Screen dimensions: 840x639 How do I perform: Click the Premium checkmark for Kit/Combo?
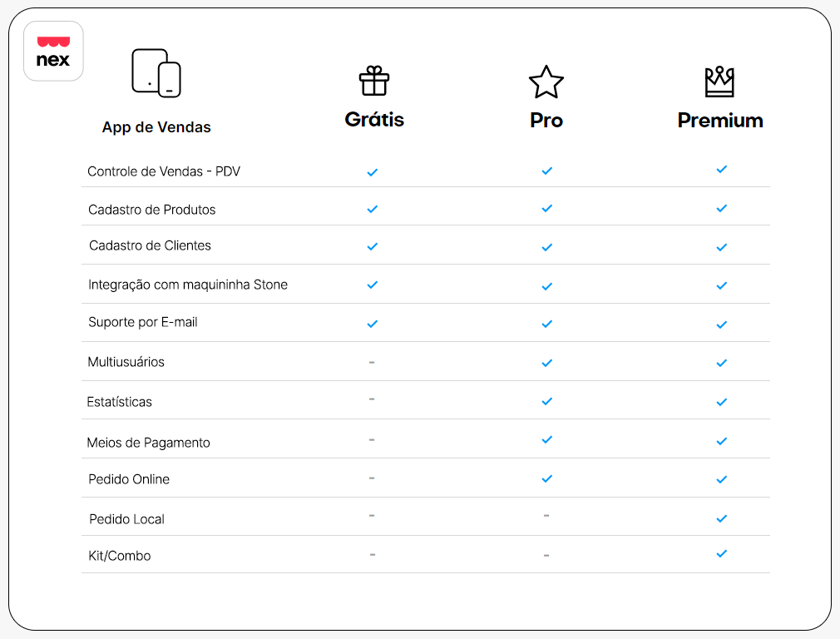click(x=721, y=553)
